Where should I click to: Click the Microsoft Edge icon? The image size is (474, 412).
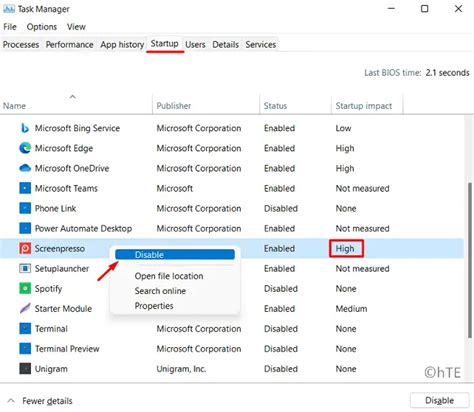coord(25,148)
